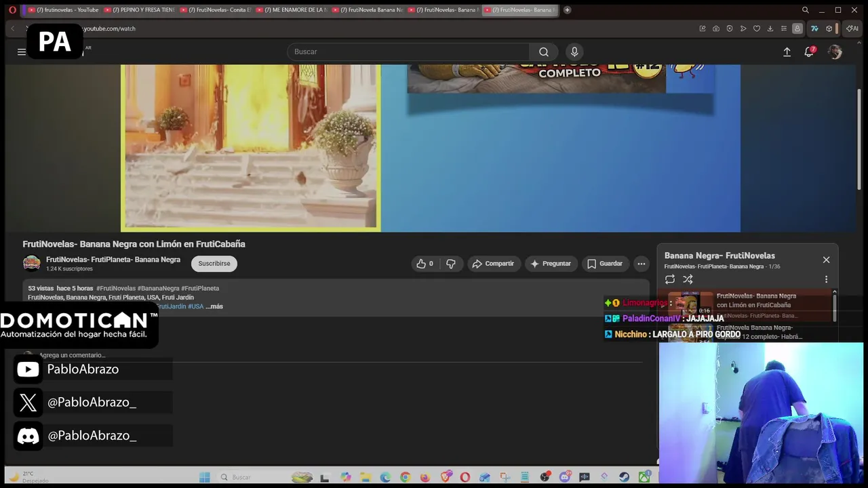868x488 pixels.
Task: Start voice search with microphone icon
Action: coord(574,52)
